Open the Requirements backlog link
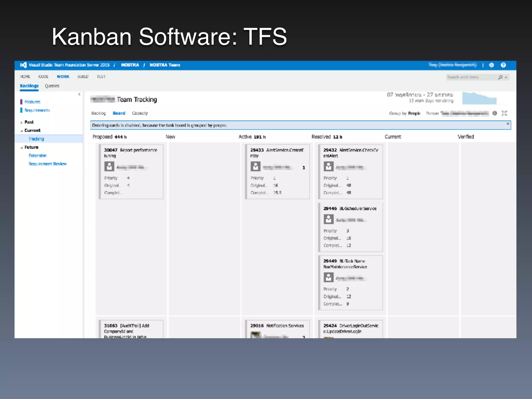532x399 pixels. [x=37, y=110]
